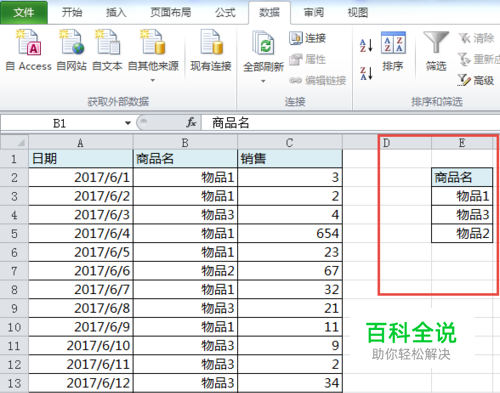Select the 数据 data tab
This screenshot has height=393, width=500.
(269, 13)
